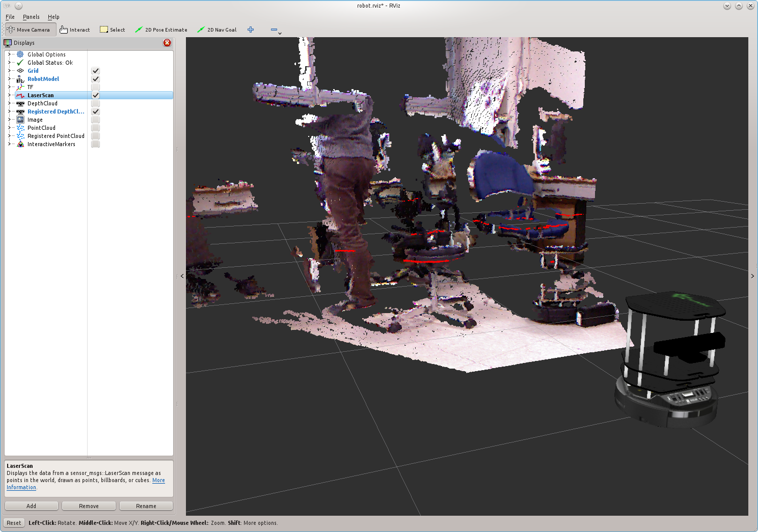
Task: Open the File menu
Action: click(10, 17)
